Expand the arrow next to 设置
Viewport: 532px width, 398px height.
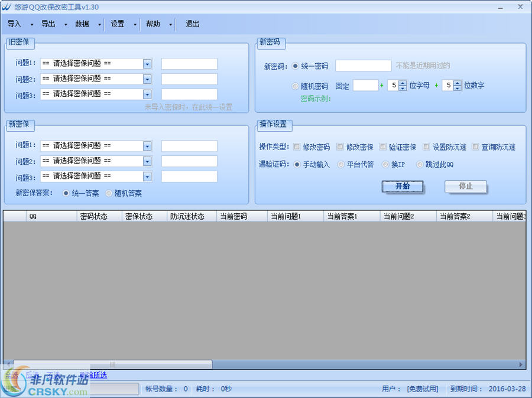(x=135, y=24)
